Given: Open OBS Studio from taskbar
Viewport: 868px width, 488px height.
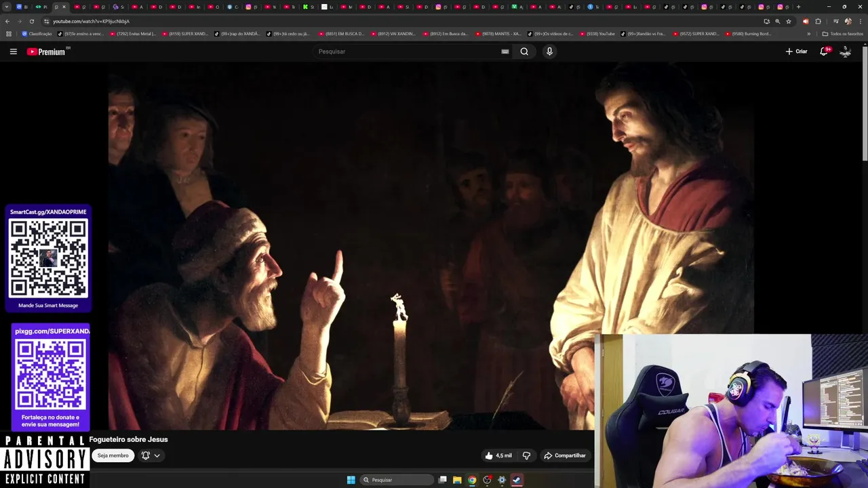Looking at the screenshot, I should [x=487, y=480].
